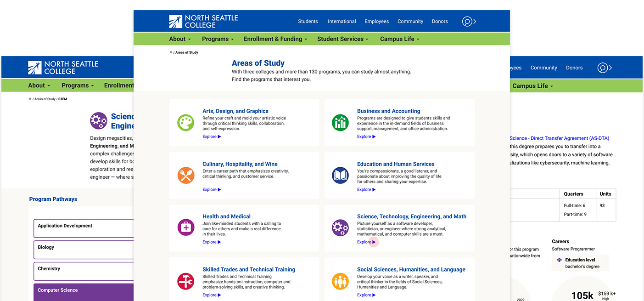The height and width of the screenshot is (301, 644).
Task: Open the Direct Transfer Agreement (AS-DTA) link
Action: pos(560,138)
